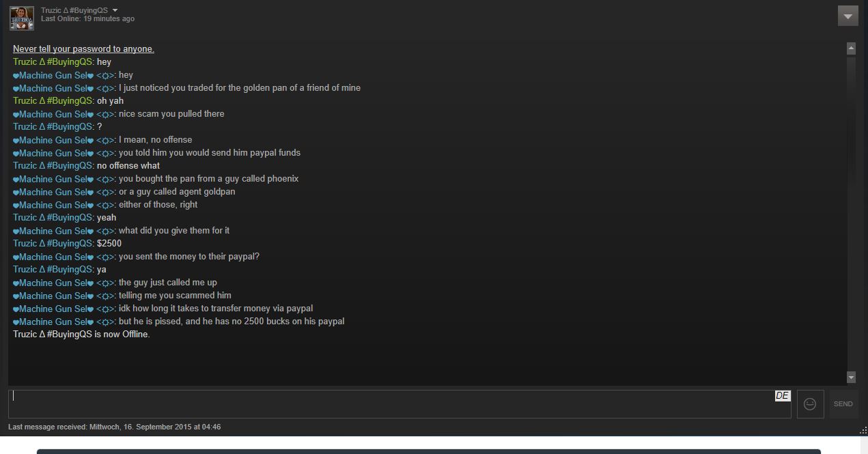Open the top-right chat options dropdown
Image resolution: width=868 pixels, height=454 pixels.
click(x=848, y=16)
